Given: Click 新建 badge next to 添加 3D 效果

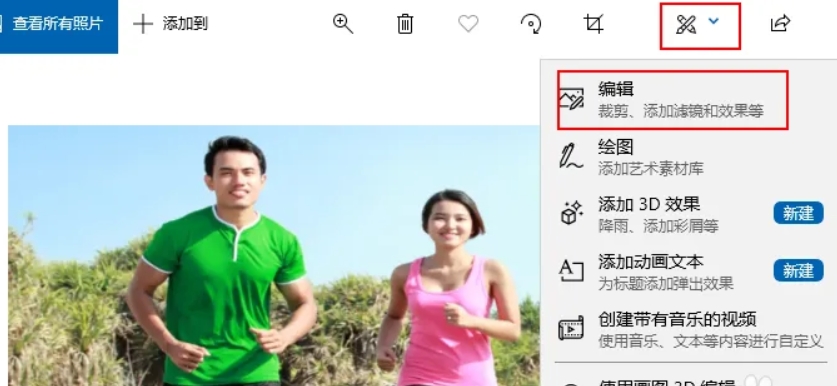Looking at the screenshot, I should pyautogui.click(x=798, y=214).
